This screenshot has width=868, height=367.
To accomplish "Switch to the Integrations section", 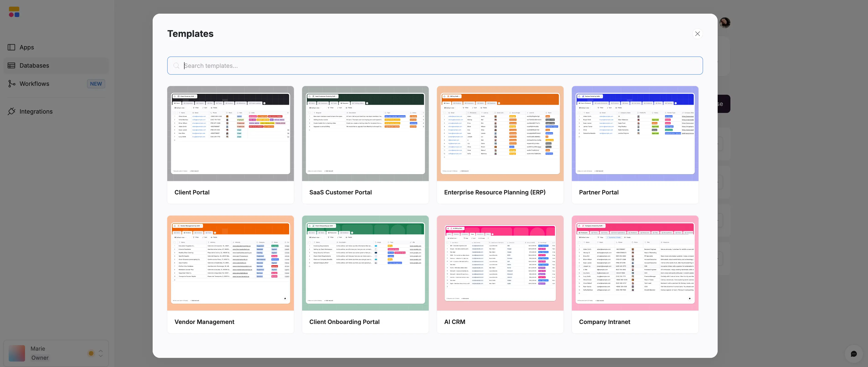I will click(x=36, y=111).
